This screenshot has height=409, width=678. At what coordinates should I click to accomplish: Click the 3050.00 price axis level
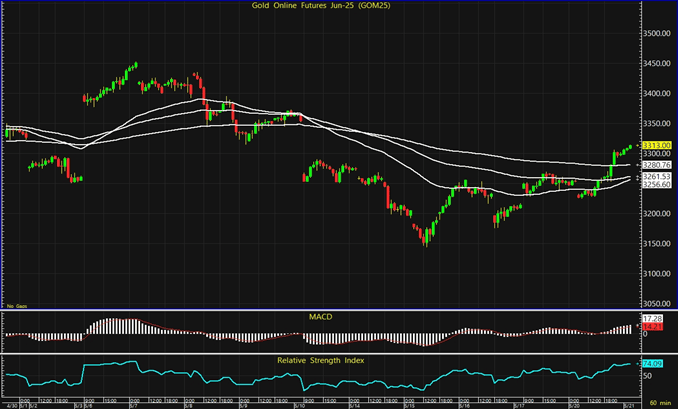click(x=656, y=303)
